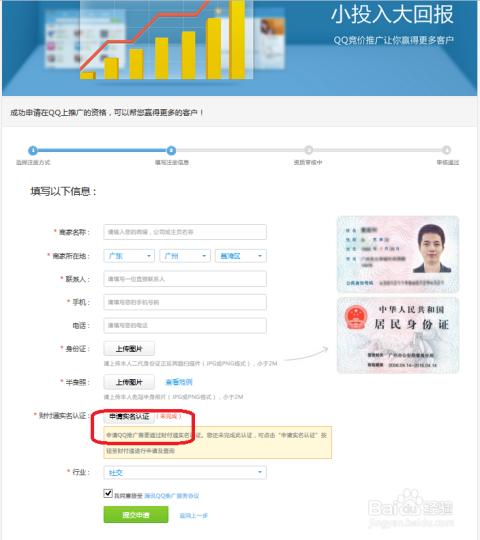Open the 广东 province dropdown
480x540 pixels.
click(x=129, y=256)
